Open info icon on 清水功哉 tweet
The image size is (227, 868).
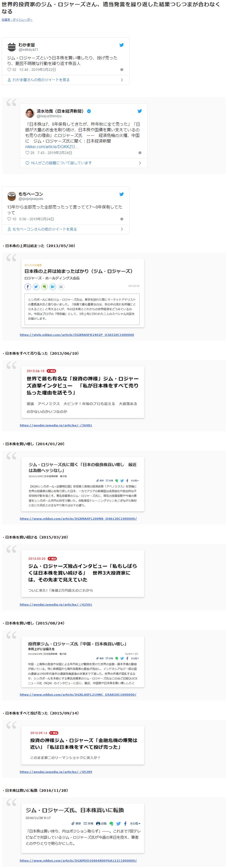[140, 153]
